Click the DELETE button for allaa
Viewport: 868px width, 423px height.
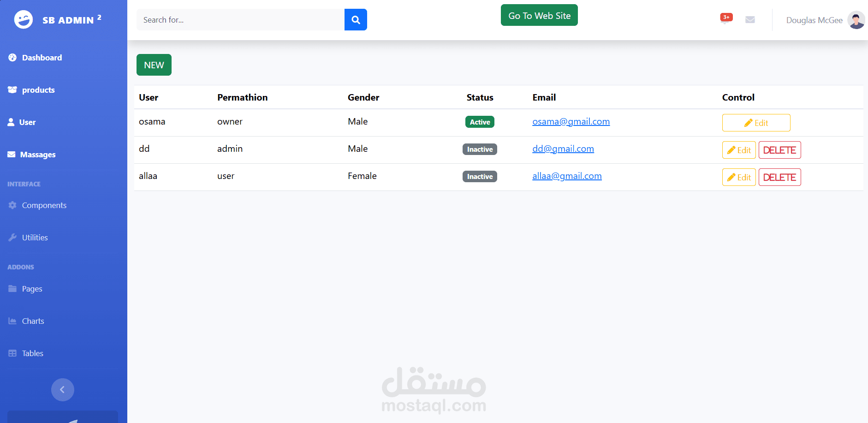tap(779, 177)
